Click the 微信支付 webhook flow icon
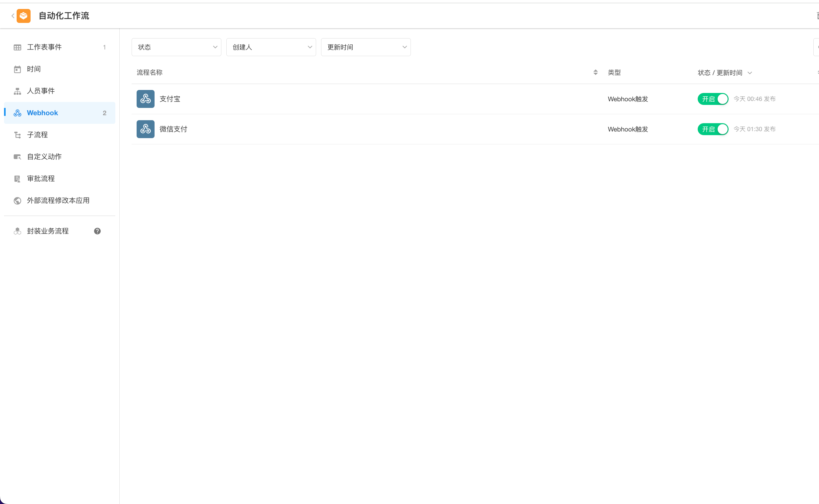 click(145, 129)
